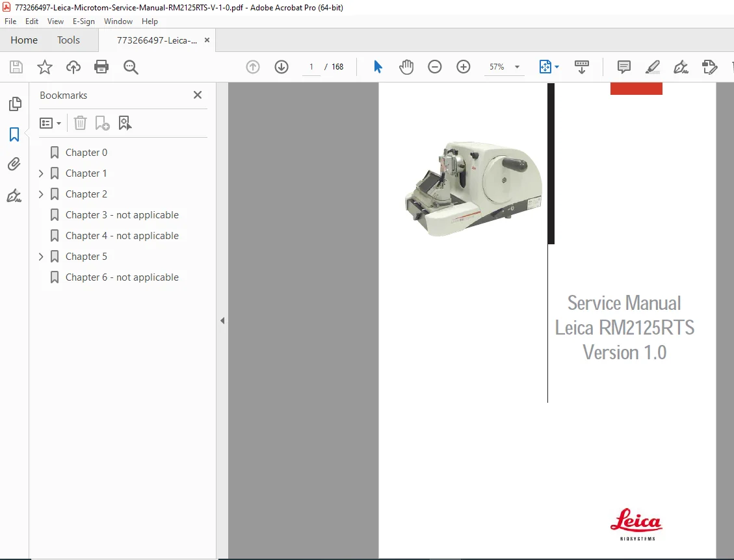Close the Bookmarks panel

click(x=198, y=95)
